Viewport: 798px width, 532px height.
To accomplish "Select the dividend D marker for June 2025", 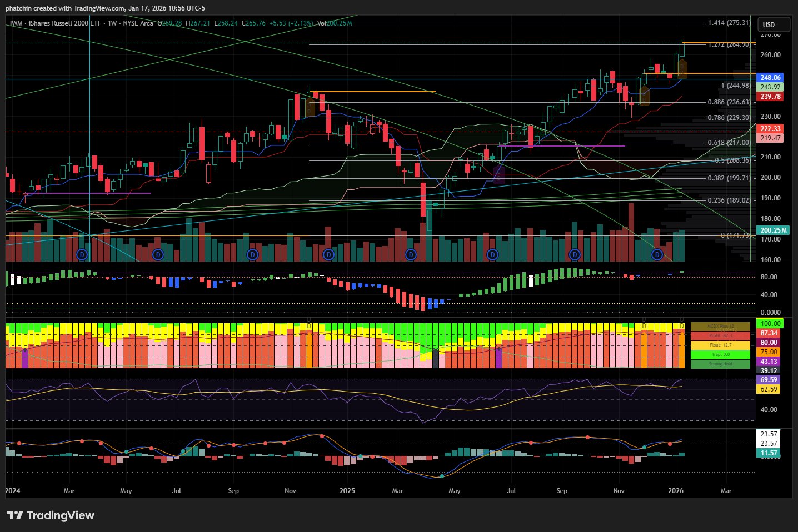I will pyautogui.click(x=492, y=254).
